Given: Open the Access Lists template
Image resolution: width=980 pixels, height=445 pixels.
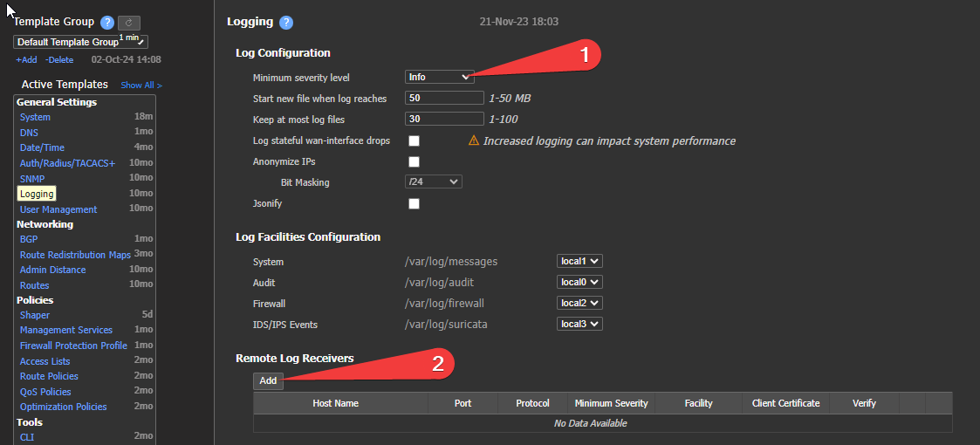Looking at the screenshot, I should (45, 361).
